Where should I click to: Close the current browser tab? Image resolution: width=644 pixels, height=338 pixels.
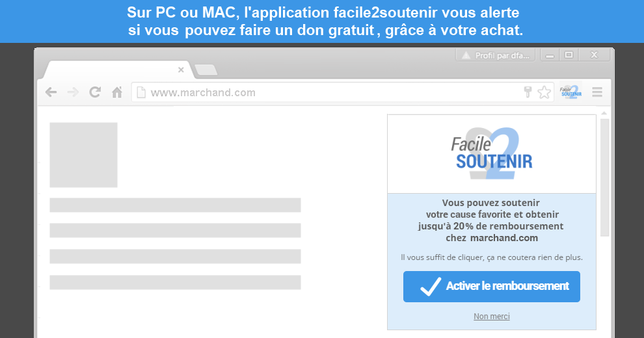(181, 70)
